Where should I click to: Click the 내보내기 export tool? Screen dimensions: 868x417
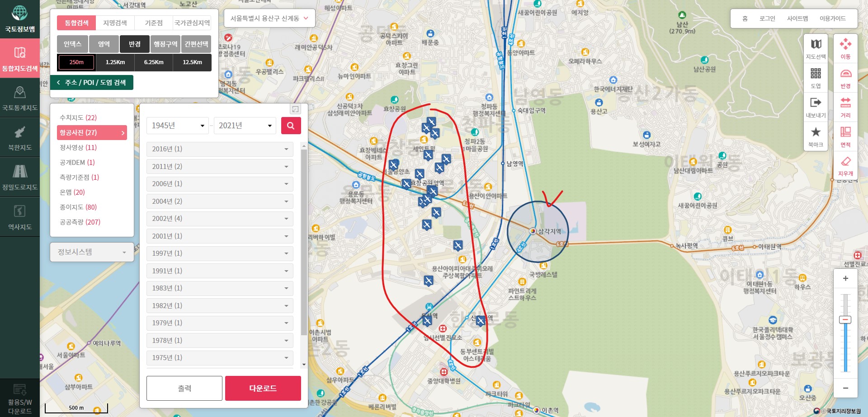pyautogui.click(x=816, y=107)
